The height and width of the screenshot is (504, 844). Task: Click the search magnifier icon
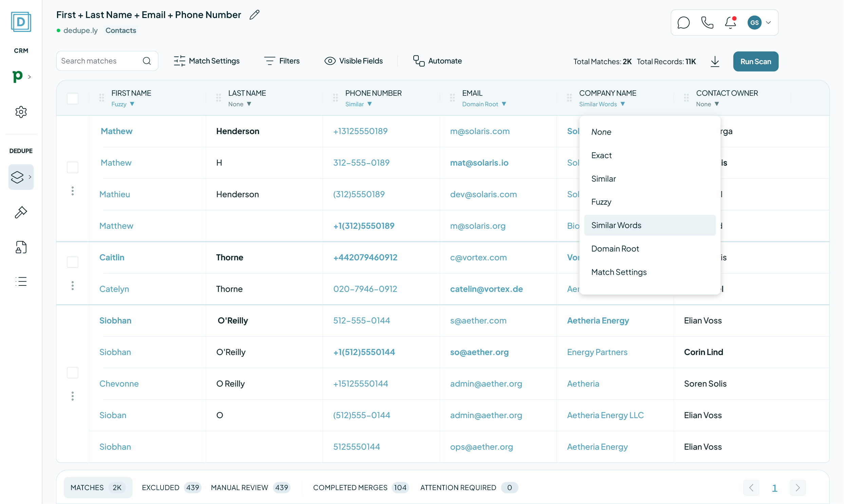(147, 61)
